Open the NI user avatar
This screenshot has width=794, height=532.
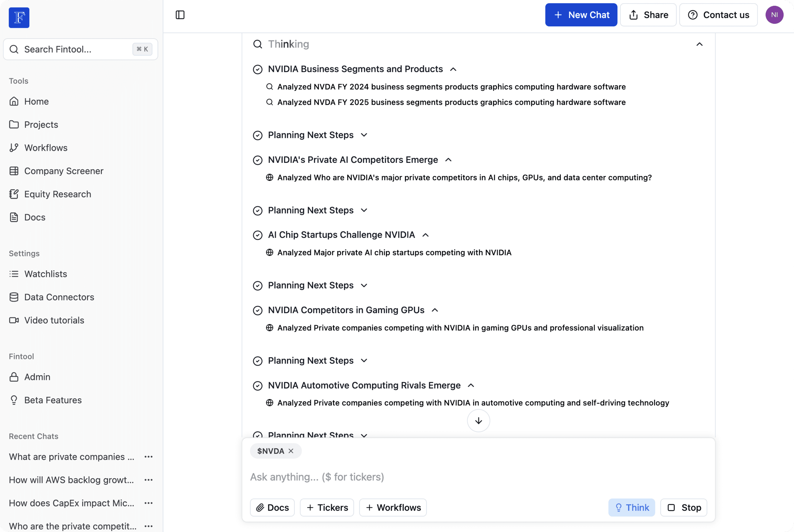(774, 15)
